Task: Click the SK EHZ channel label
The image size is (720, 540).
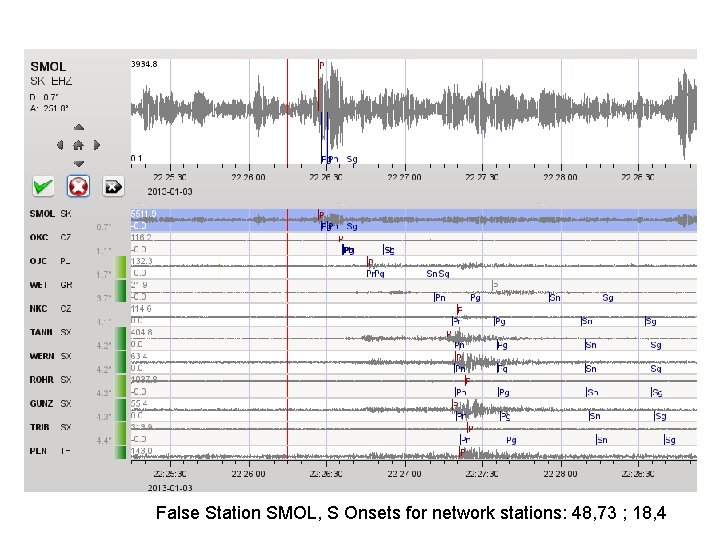Action: tap(51, 81)
